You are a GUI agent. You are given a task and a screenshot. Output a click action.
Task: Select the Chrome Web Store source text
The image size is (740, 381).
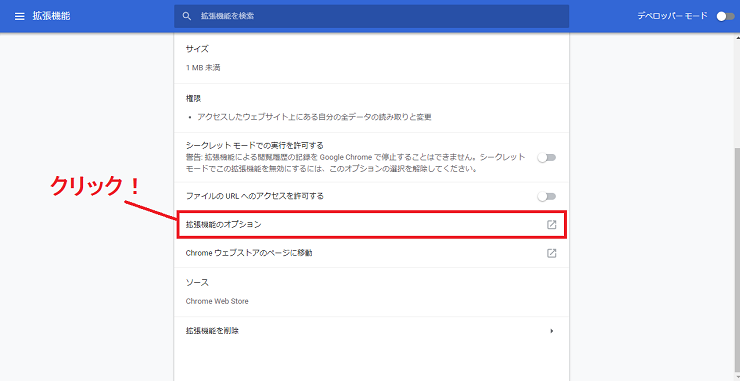click(x=217, y=301)
